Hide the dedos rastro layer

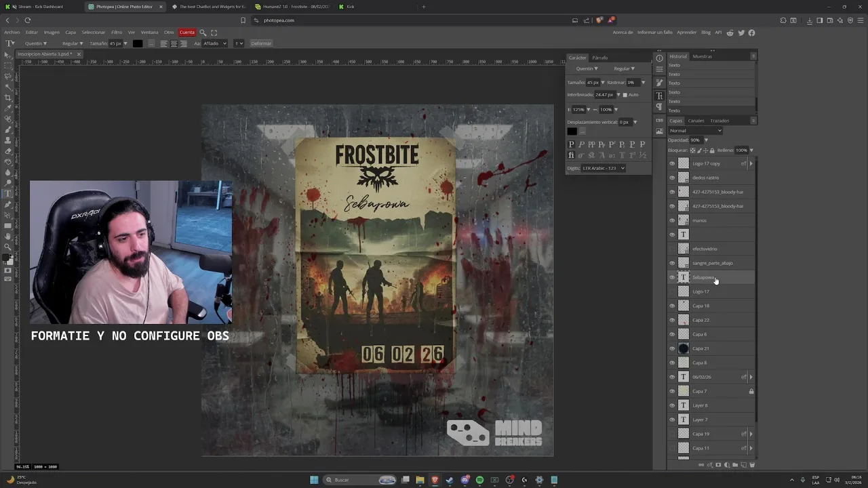tap(672, 178)
